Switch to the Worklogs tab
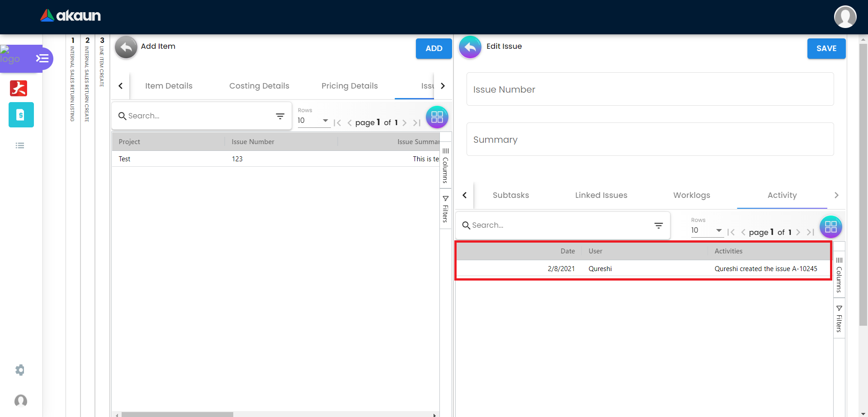 tap(691, 195)
